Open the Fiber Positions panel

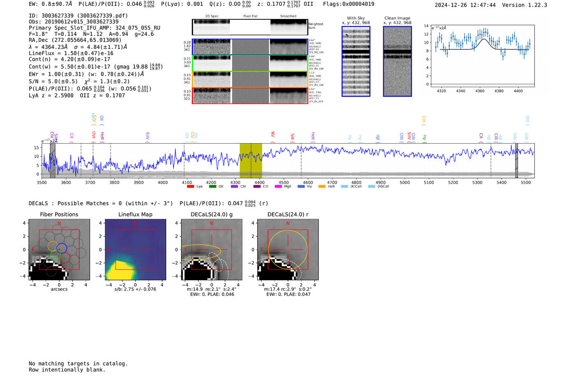(59, 250)
